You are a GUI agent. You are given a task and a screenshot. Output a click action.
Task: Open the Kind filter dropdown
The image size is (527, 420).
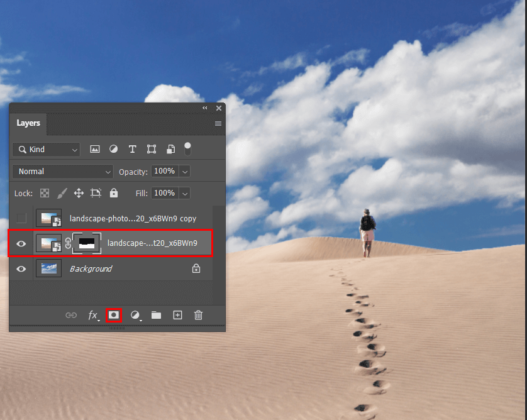(47, 150)
